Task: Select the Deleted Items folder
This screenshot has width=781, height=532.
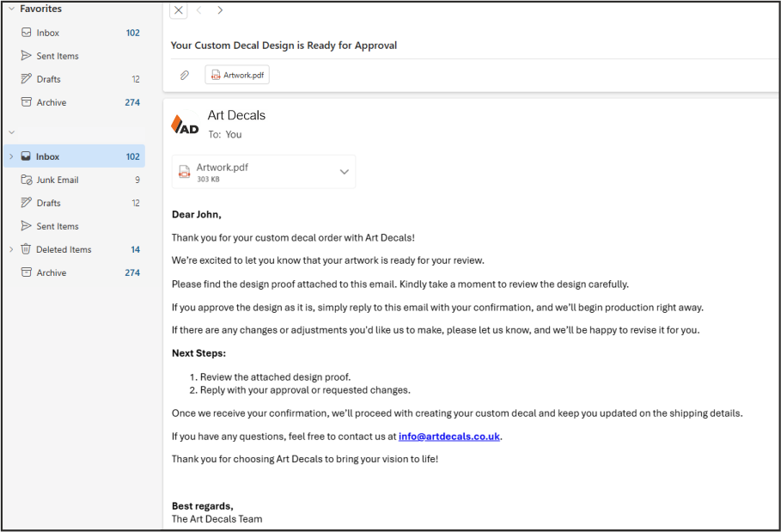Action: pyautogui.click(x=64, y=250)
